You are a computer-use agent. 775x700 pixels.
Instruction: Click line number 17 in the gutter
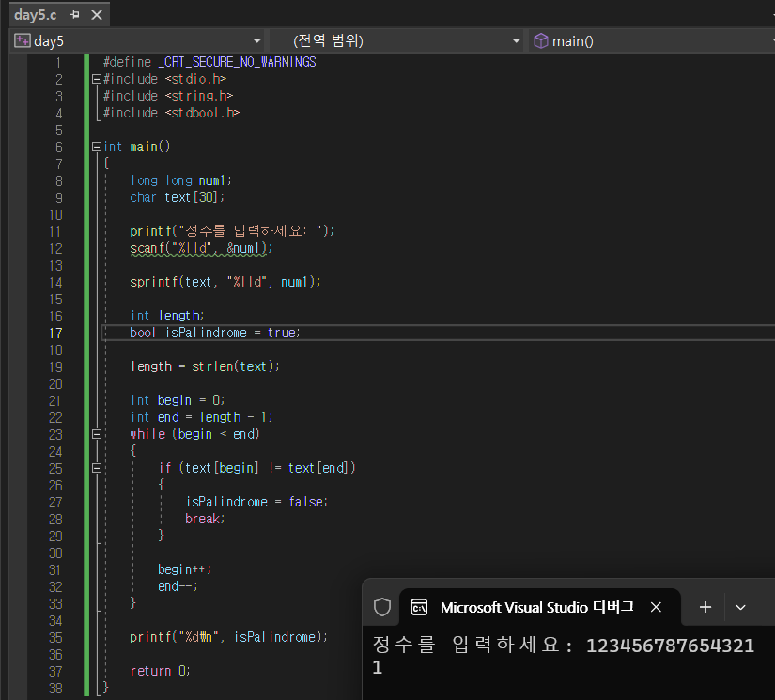55,334
